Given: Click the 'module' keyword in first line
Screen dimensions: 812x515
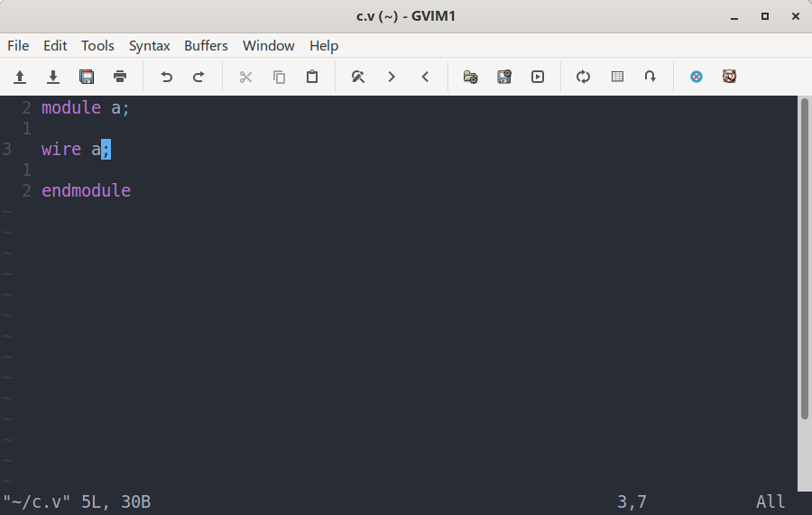Looking at the screenshot, I should (x=71, y=107).
